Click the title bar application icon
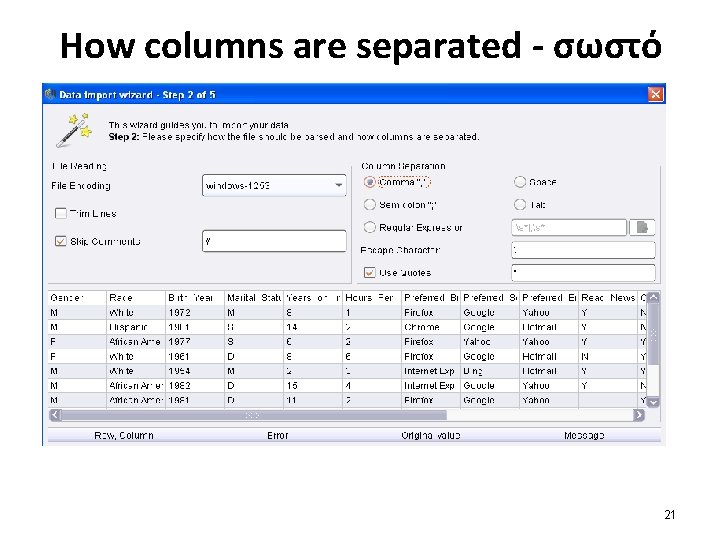 [x=50, y=94]
